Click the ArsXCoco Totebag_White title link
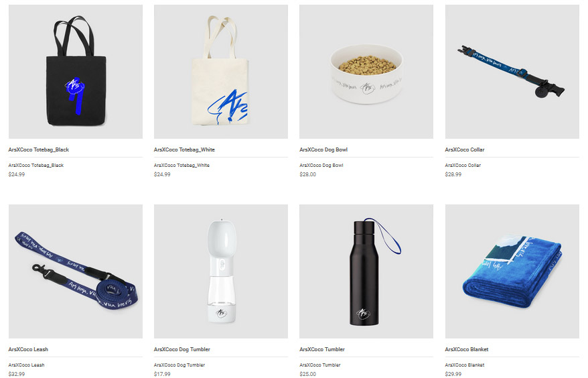The width and height of the screenshot is (588, 378). pyautogui.click(x=184, y=149)
